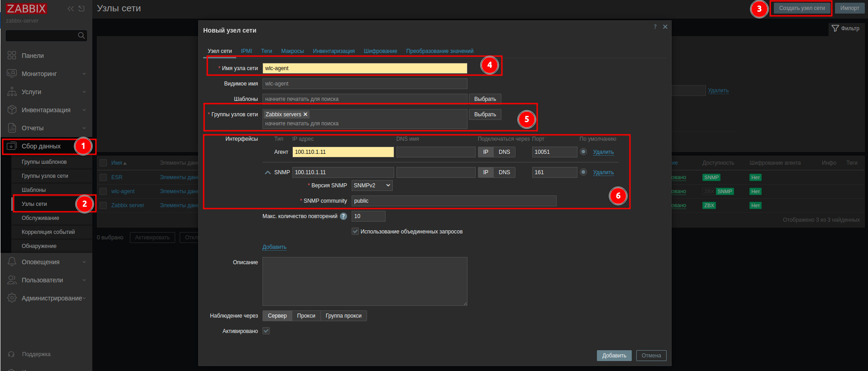Viewport: 868px width, 371px height.
Task: Expand the Мониторинг menu section
Action: point(46,74)
